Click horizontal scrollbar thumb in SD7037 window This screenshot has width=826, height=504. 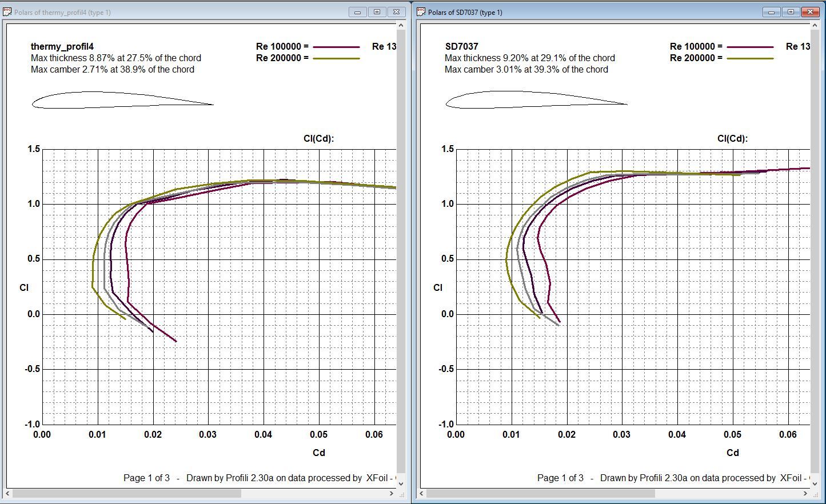[x=541, y=493]
